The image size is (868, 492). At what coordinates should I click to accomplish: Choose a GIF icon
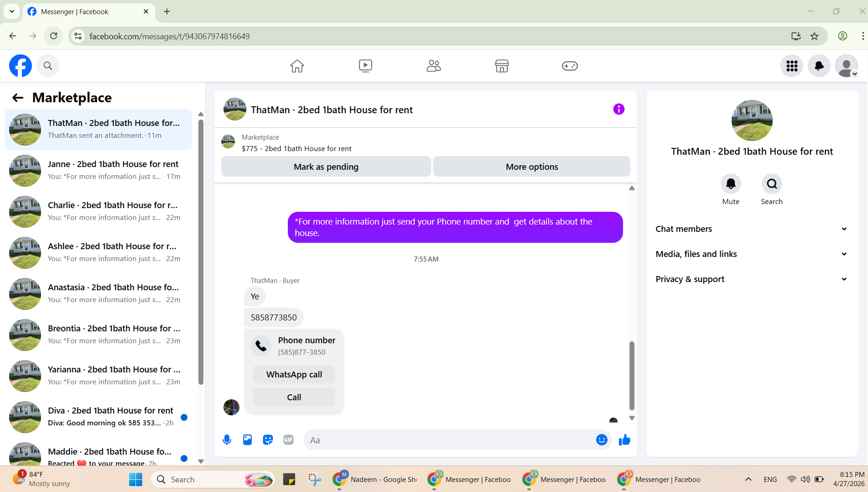[288, 440]
